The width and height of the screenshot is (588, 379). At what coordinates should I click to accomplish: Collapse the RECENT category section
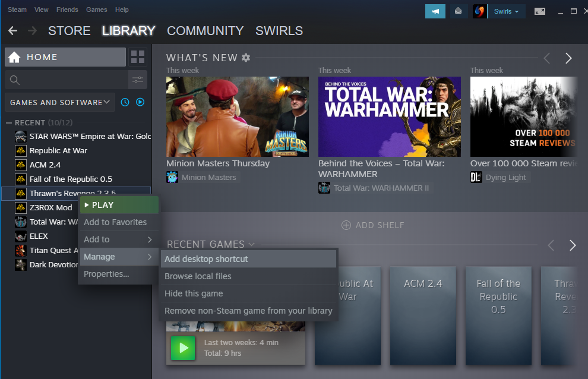pyautogui.click(x=9, y=123)
